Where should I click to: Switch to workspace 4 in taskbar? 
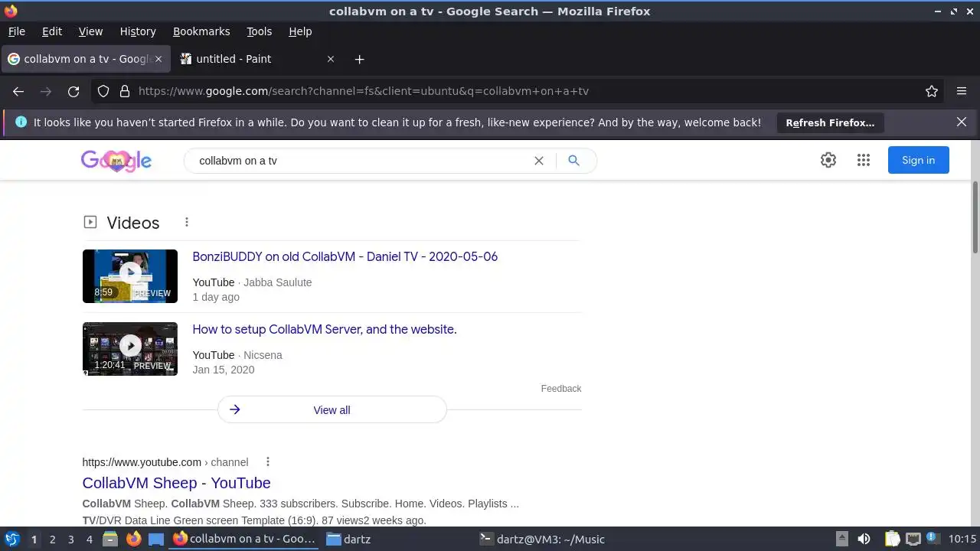[89, 540]
